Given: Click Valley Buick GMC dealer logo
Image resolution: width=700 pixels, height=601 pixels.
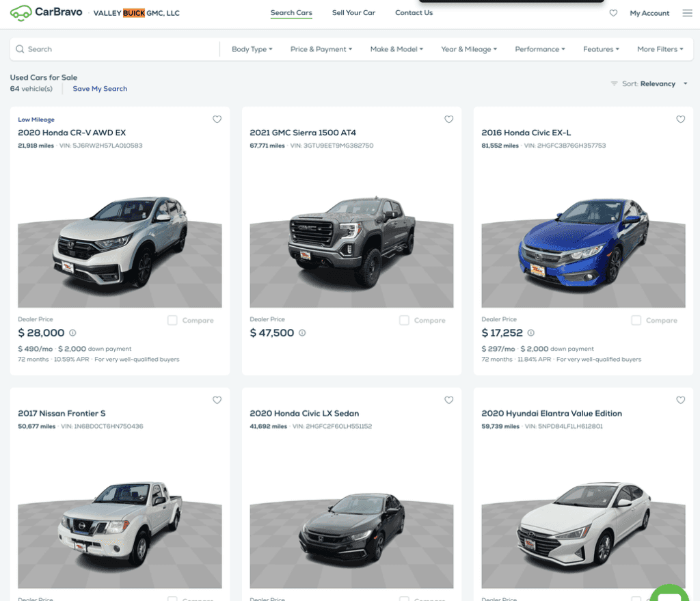Looking at the screenshot, I should coord(137,13).
